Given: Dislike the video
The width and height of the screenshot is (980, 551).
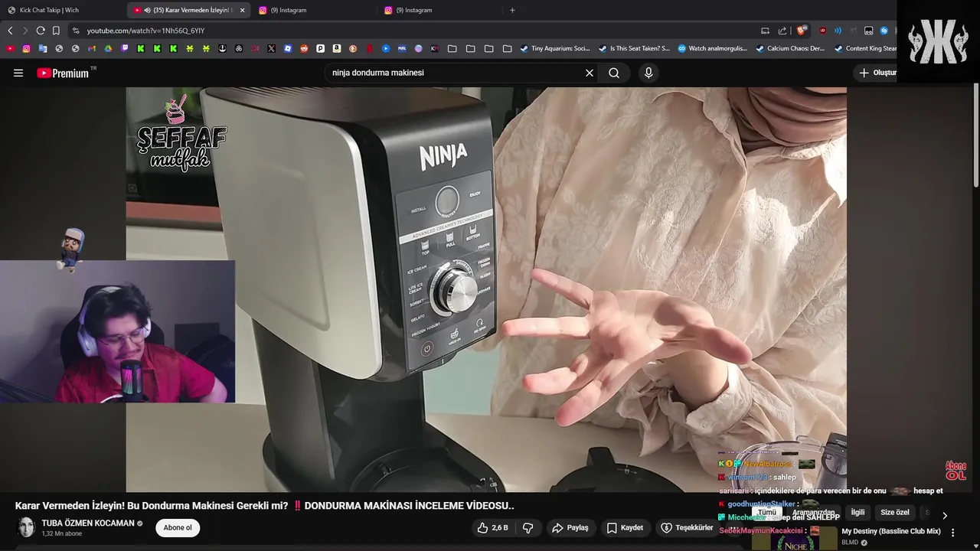Looking at the screenshot, I should (x=528, y=527).
